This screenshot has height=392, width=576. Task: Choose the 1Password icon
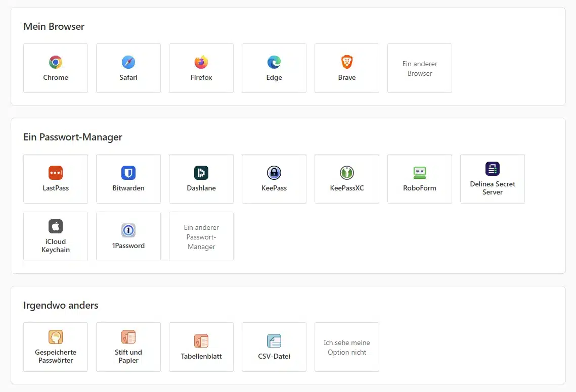[x=128, y=230]
